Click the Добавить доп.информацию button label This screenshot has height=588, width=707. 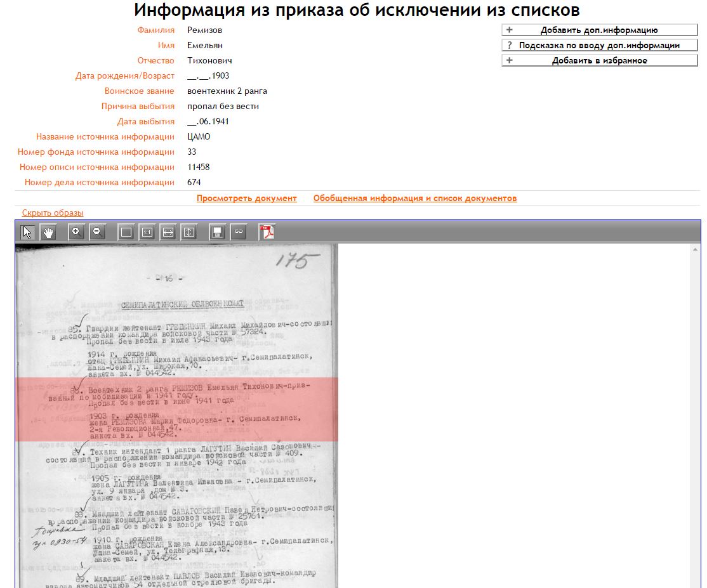point(599,30)
